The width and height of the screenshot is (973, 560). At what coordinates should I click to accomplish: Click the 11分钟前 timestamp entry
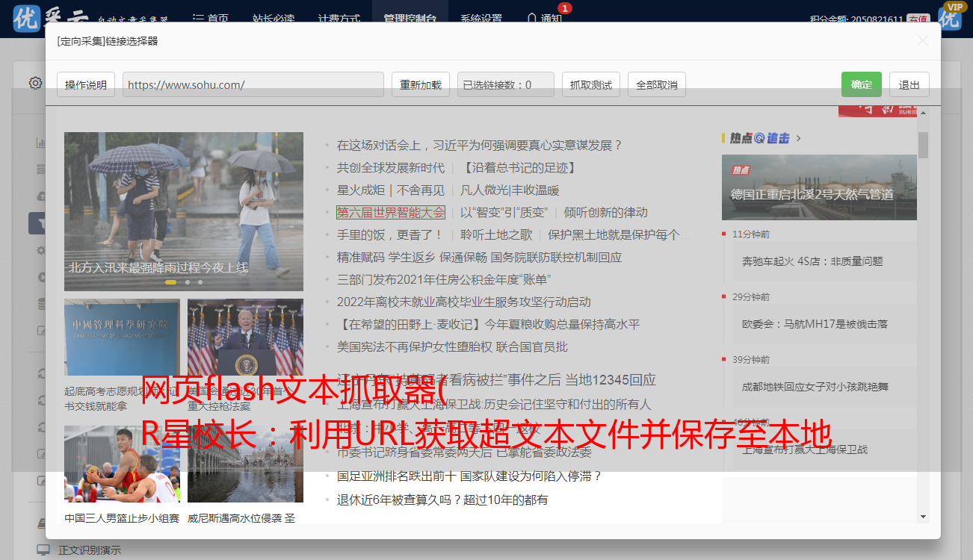(x=751, y=234)
